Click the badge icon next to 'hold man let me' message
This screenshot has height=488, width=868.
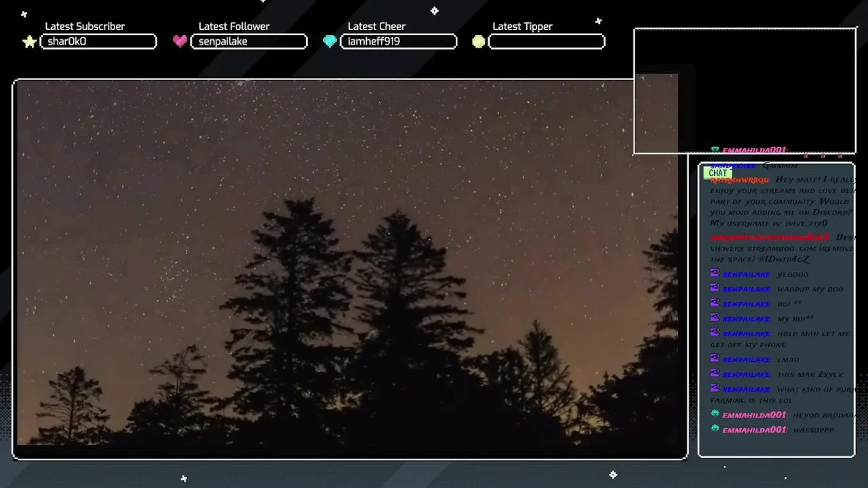(x=714, y=333)
